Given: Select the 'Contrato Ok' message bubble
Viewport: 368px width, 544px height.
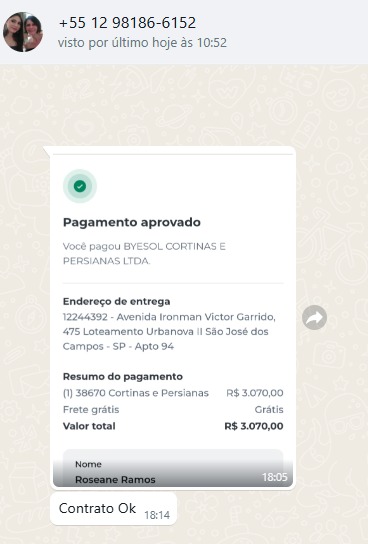Looking at the screenshot, I should pyautogui.click(x=113, y=509).
